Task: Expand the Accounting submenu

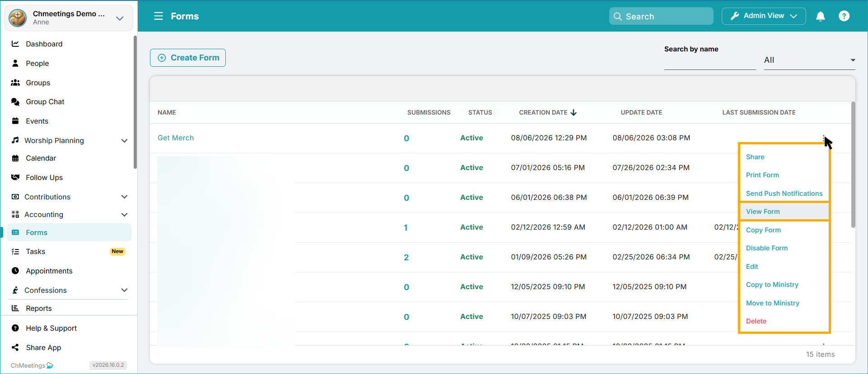Action: click(124, 215)
